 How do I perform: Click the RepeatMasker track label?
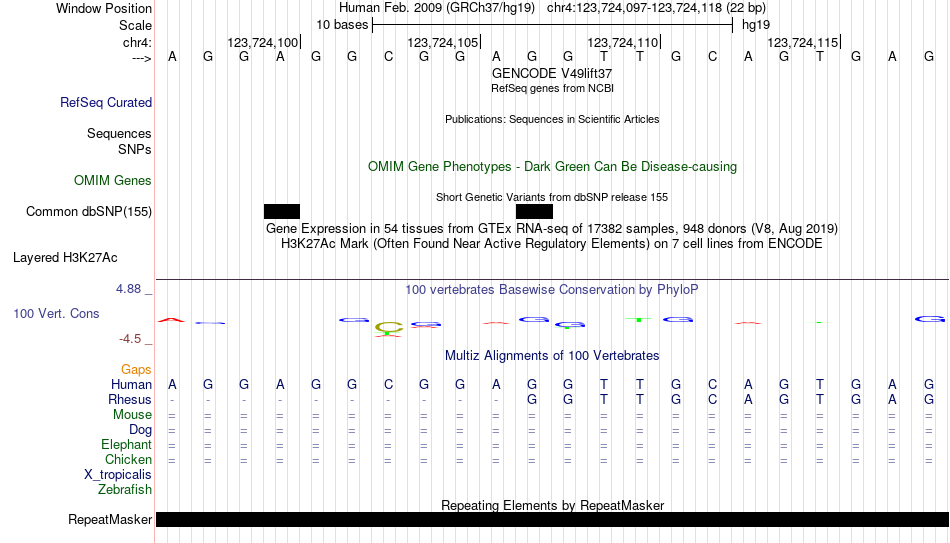[110, 519]
